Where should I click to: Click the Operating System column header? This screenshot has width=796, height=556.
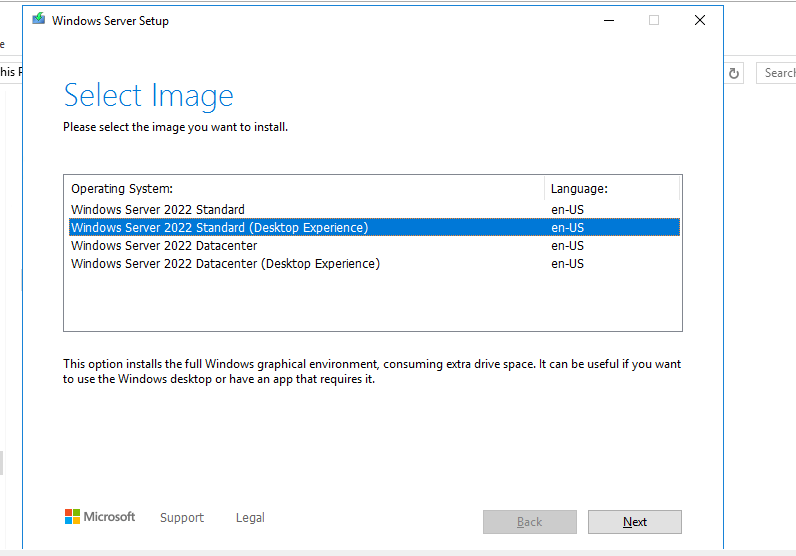pyautogui.click(x=122, y=188)
